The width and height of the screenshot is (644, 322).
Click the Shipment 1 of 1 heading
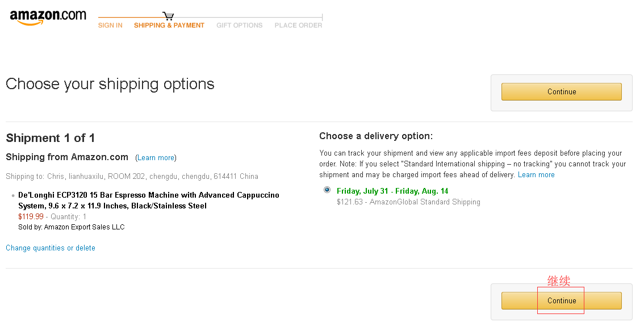tap(51, 138)
